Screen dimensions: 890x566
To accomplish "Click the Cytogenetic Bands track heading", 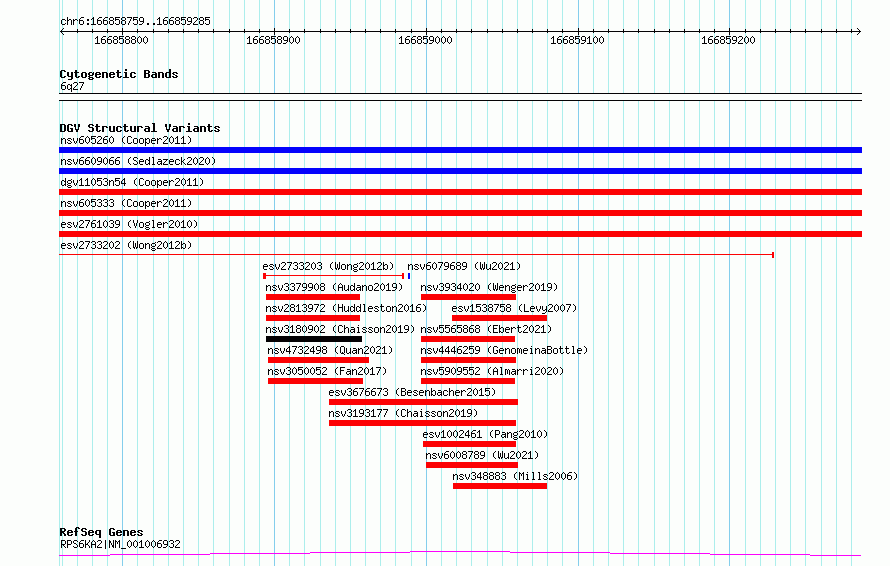I will point(119,74).
